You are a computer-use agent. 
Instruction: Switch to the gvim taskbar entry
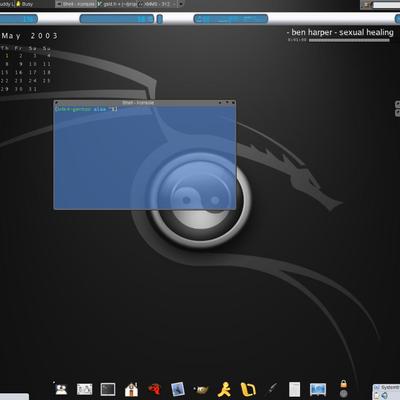pos(116,4)
